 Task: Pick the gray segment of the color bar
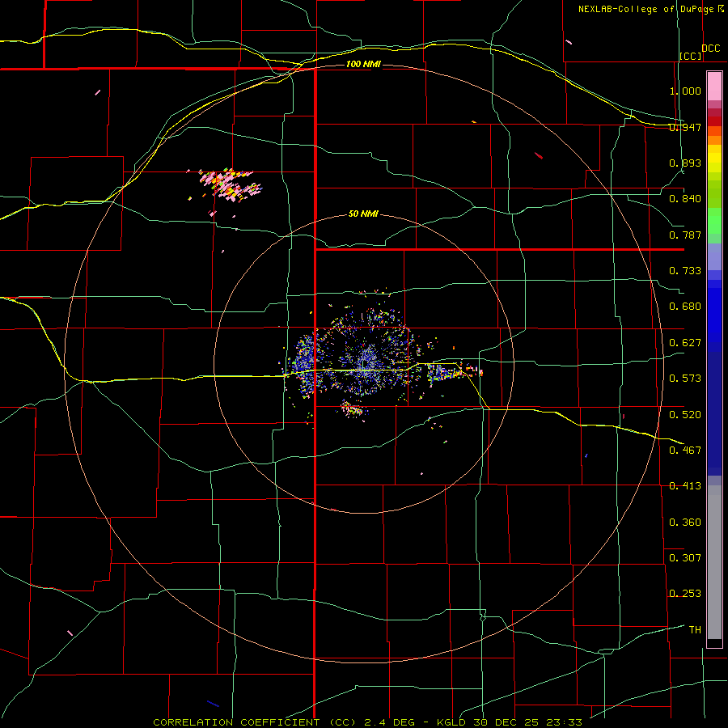point(714,562)
